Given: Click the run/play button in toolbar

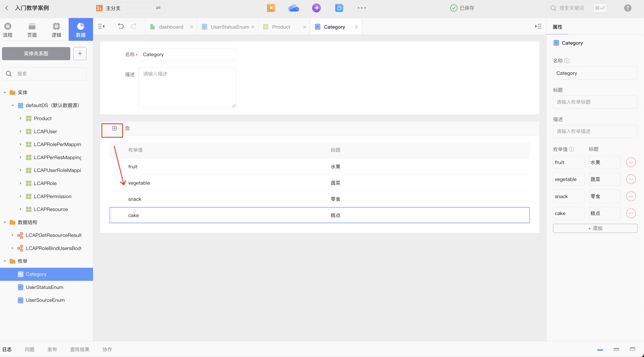Looking at the screenshot, I should point(271,7).
